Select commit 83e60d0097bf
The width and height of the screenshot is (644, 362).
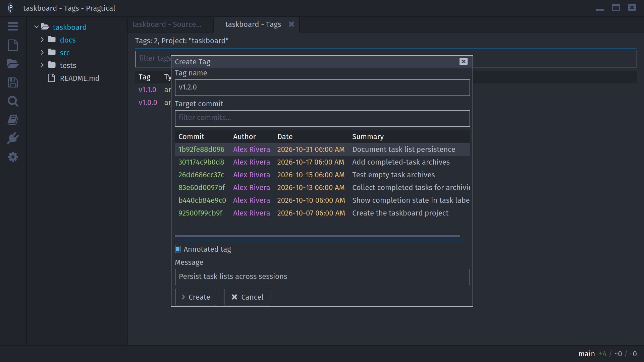[322, 188]
